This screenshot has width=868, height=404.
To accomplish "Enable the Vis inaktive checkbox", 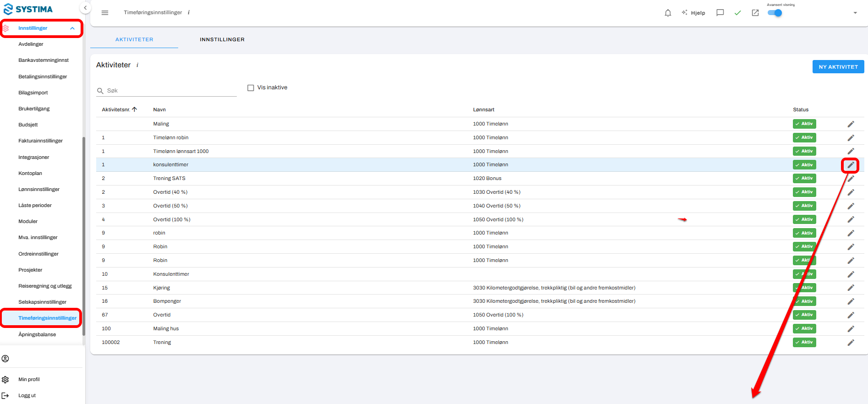I will click(251, 87).
